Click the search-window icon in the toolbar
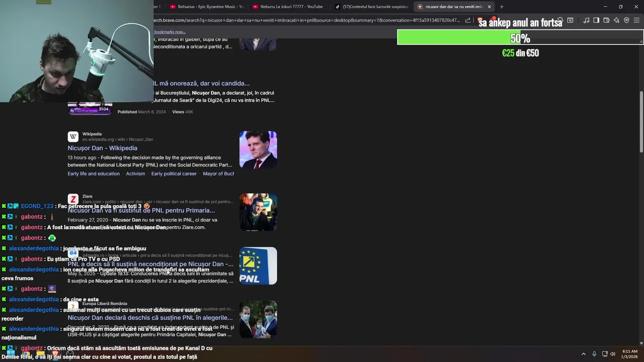The image size is (644, 362). [x=570, y=20]
